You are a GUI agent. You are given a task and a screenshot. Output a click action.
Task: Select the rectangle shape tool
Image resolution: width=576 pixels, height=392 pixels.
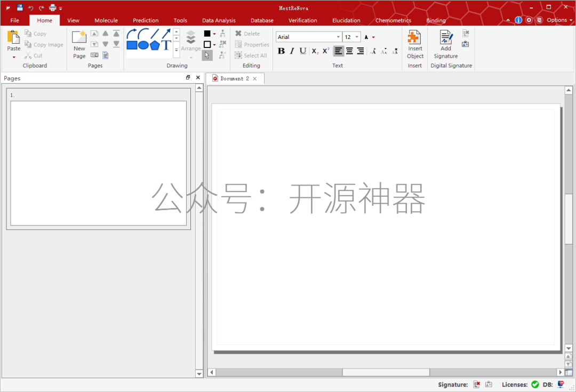pyautogui.click(x=132, y=45)
